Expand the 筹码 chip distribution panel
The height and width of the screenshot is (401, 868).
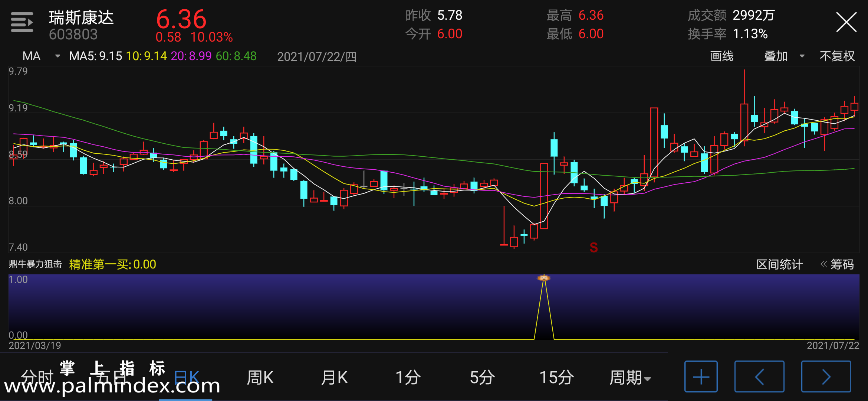pos(837,264)
